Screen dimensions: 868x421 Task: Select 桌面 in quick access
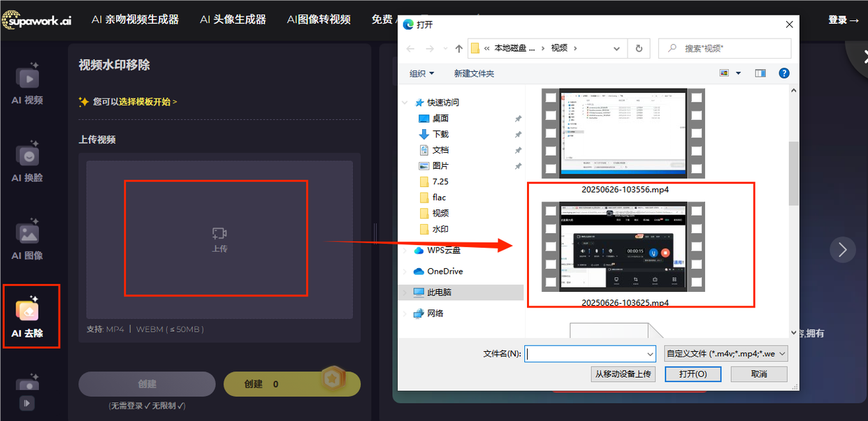pos(440,118)
